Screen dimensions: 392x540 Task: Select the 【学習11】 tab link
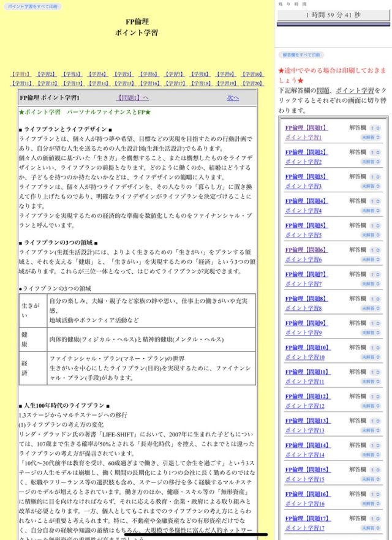[x=21, y=83]
